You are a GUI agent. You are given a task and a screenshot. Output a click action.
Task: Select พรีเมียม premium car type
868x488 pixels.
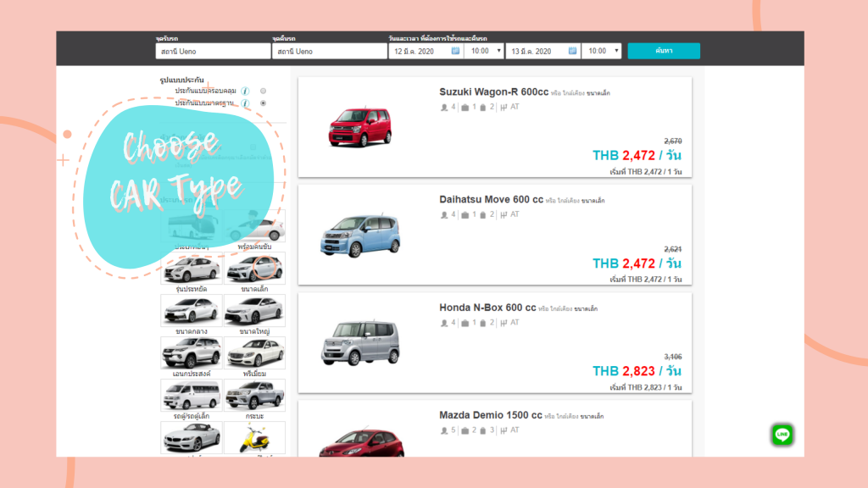click(254, 353)
